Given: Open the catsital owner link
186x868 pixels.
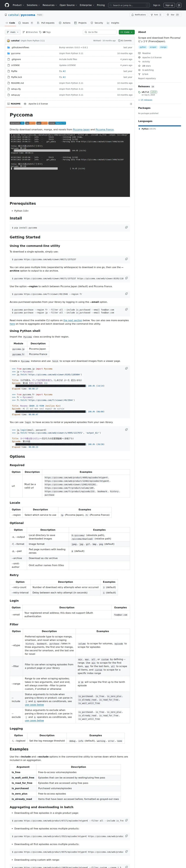Looking at the screenshot, I should point(13,15).
